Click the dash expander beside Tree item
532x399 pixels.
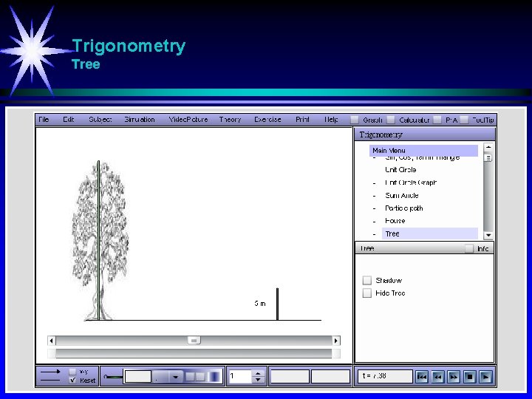pyautogui.click(x=374, y=234)
